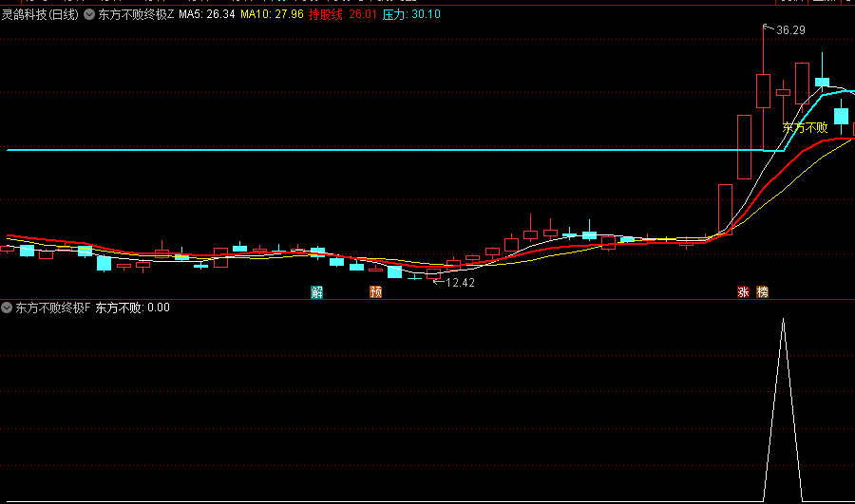
Task: Click the 榜 marker icon
Action: coord(762,292)
